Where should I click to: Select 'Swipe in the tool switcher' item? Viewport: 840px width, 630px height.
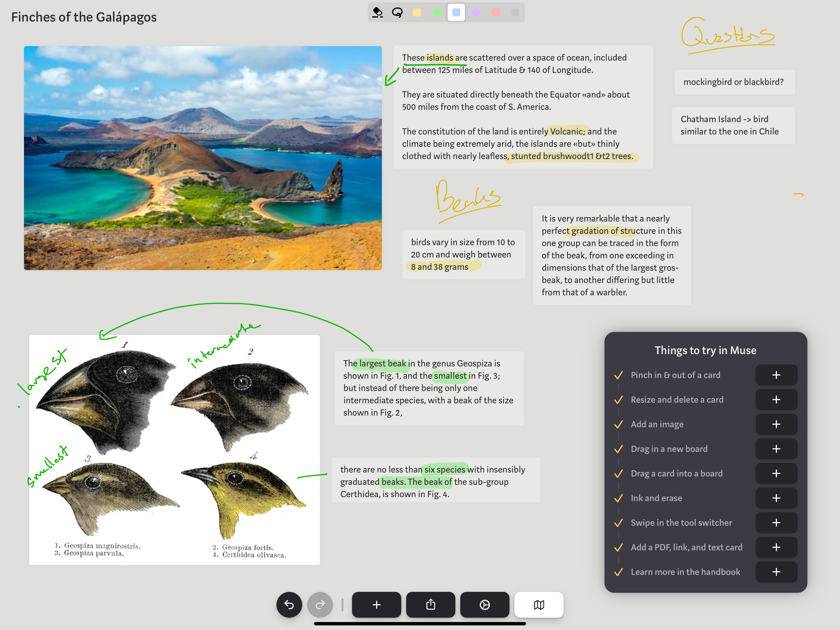coord(681,523)
